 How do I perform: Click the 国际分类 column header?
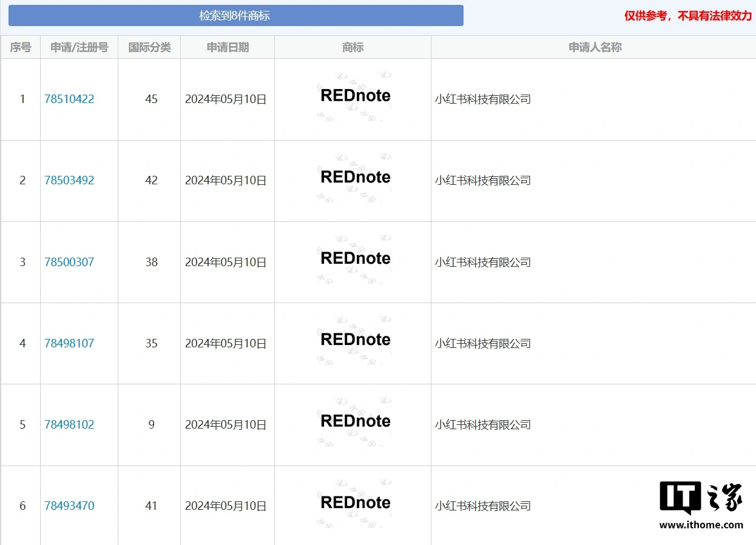click(x=150, y=47)
